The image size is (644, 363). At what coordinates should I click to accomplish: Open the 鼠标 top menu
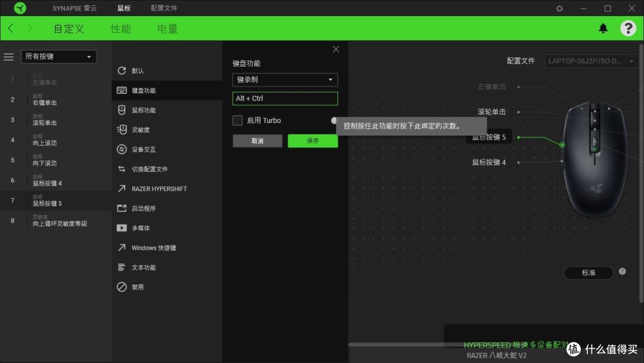(123, 8)
